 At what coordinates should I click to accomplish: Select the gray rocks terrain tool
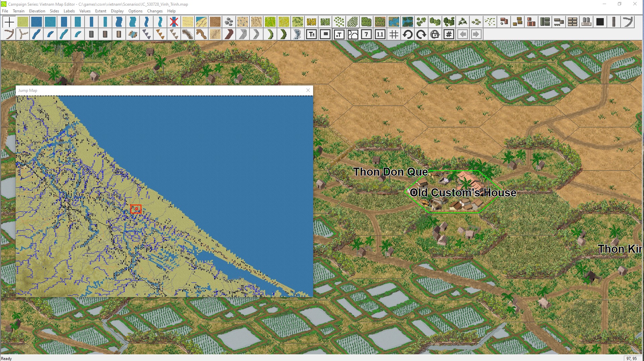229,22
